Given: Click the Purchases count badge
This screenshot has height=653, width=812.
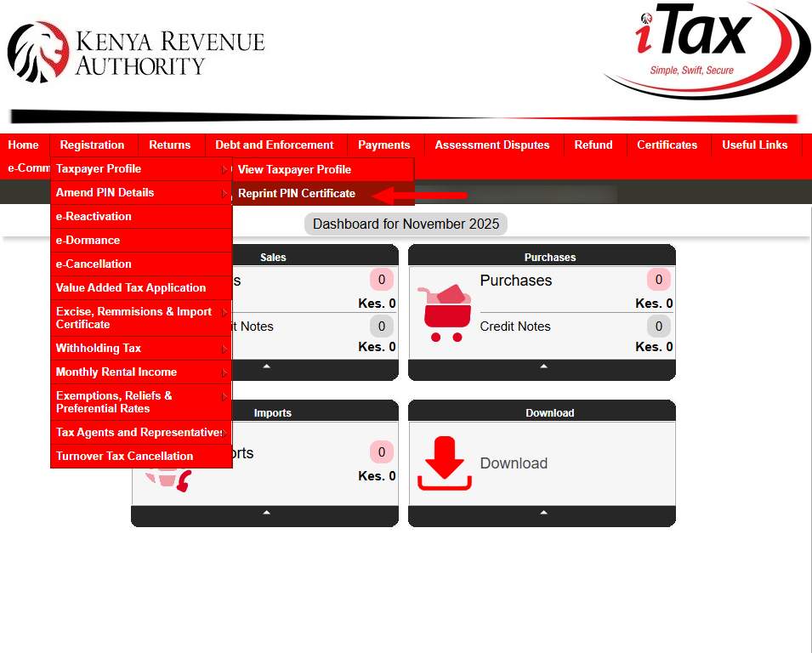Looking at the screenshot, I should click(658, 280).
